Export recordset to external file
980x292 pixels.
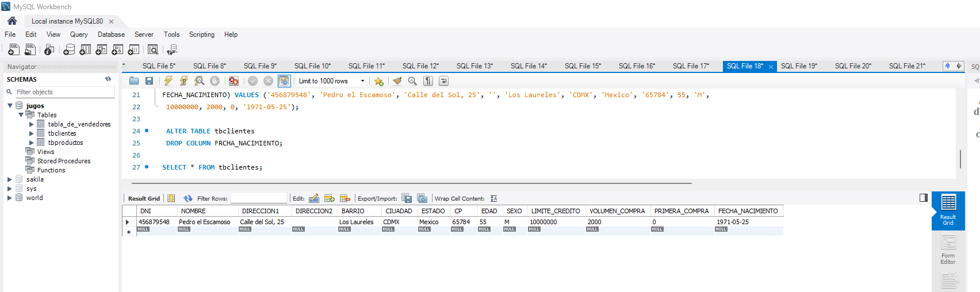click(x=407, y=198)
